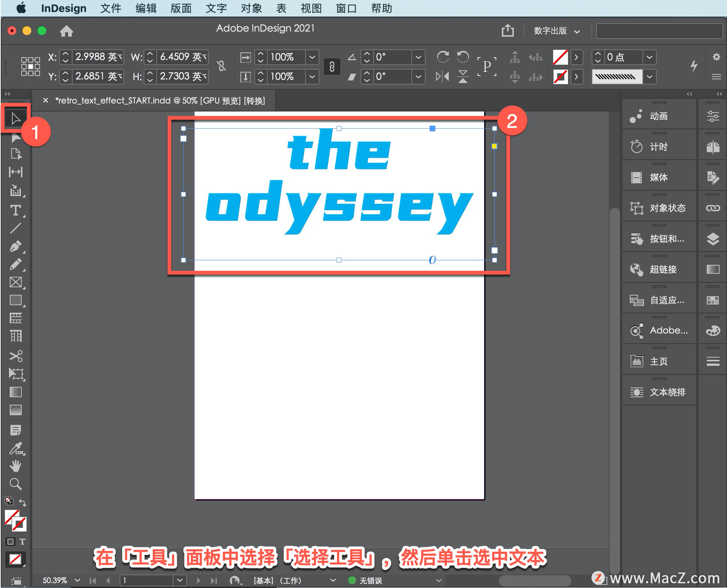Select the Rectangle Frame tool
Image resolution: width=727 pixels, height=588 pixels.
(x=16, y=282)
